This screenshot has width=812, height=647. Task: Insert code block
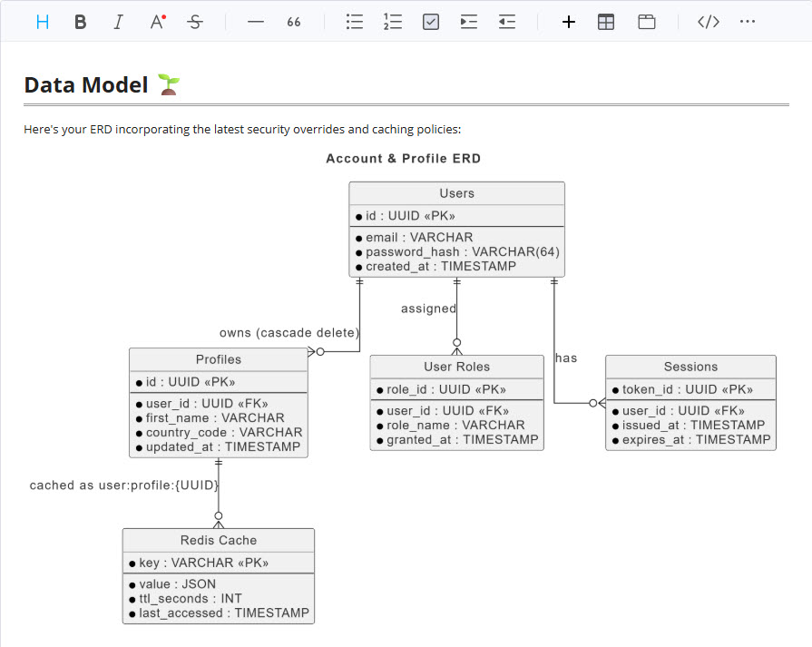[708, 22]
